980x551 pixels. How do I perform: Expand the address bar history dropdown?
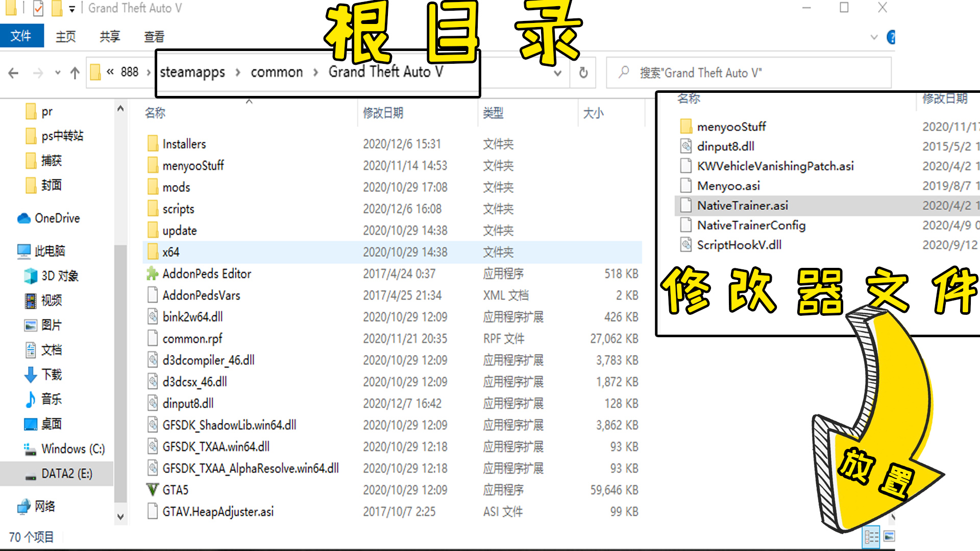pos(558,73)
